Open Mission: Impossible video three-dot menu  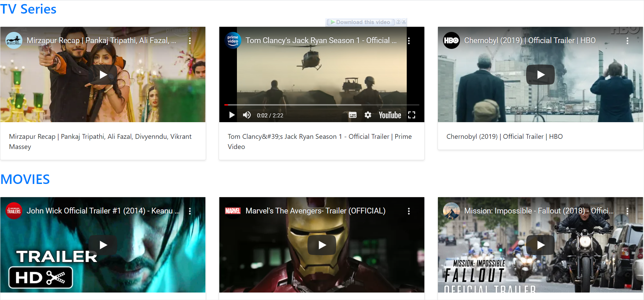click(627, 211)
